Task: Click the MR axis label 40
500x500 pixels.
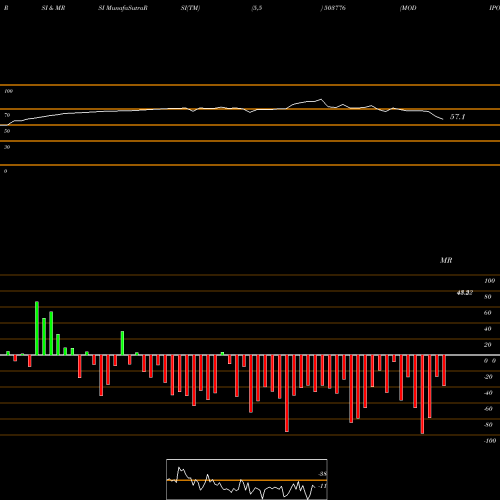Action: (488, 329)
